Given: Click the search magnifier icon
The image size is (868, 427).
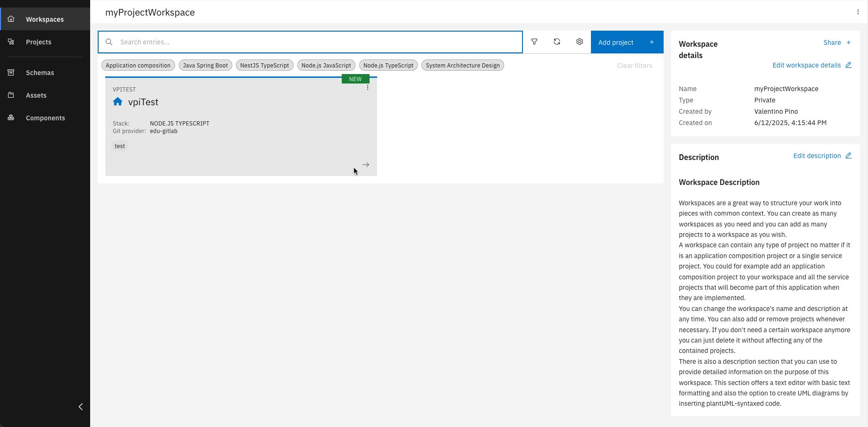Looking at the screenshot, I should (109, 42).
